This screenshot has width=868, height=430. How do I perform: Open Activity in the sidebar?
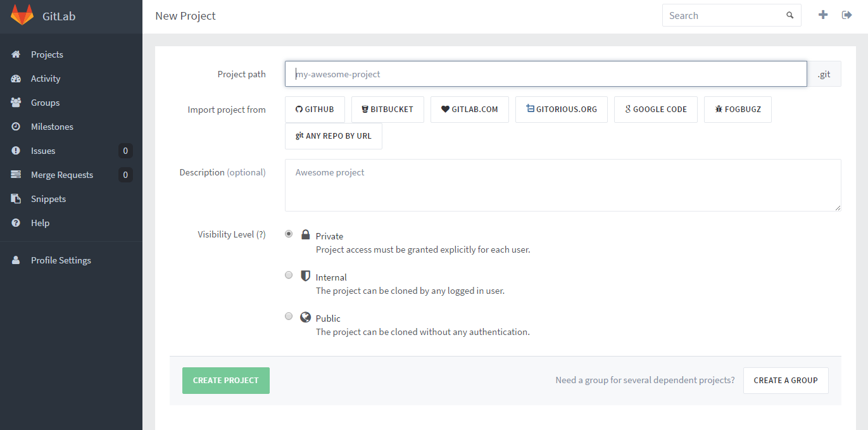point(71,79)
